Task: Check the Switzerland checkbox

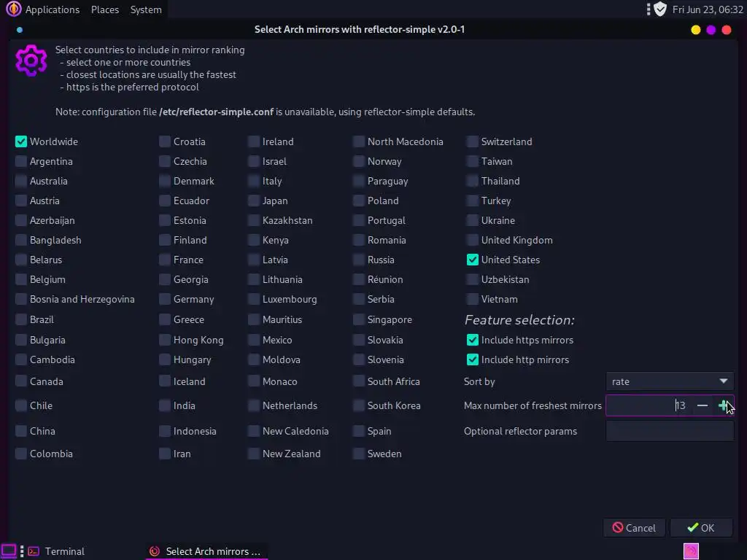Action: 472,141
